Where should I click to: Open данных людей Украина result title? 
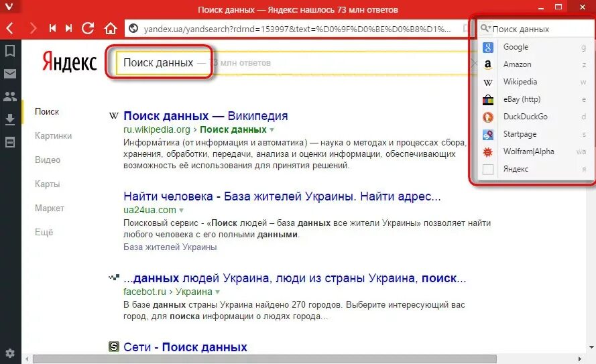tap(294, 278)
